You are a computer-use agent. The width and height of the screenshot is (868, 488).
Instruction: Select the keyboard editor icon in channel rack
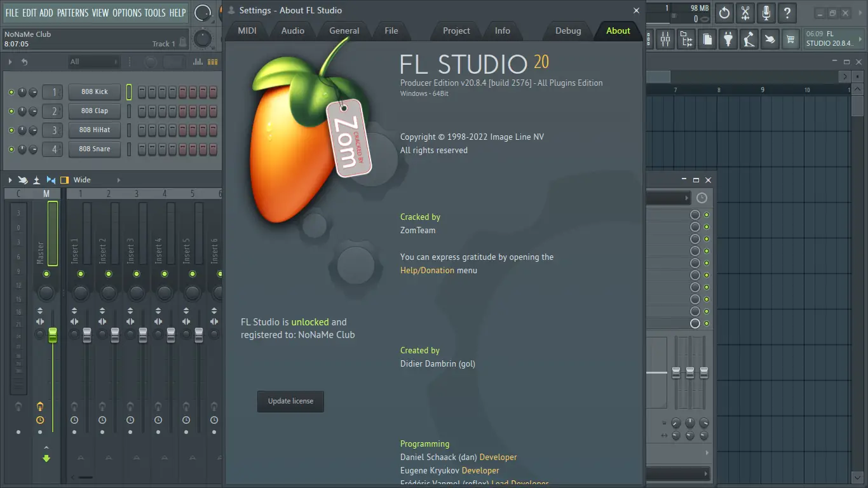(212, 62)
